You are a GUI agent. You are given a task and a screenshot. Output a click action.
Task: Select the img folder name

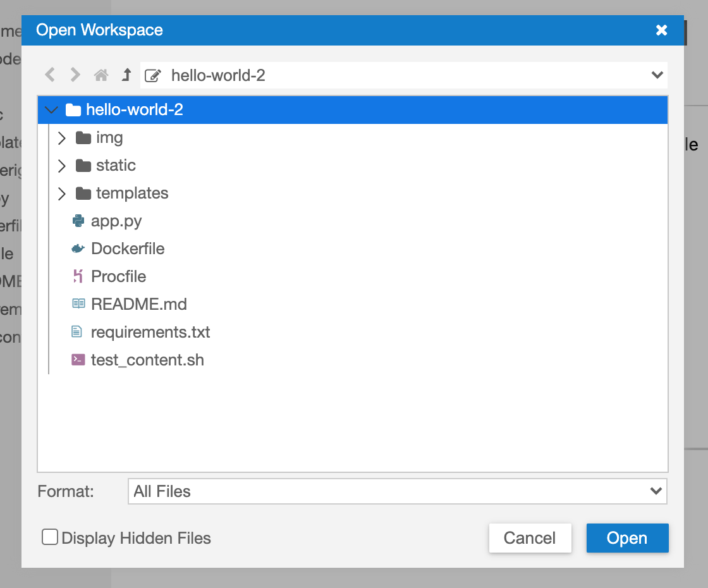109,138
